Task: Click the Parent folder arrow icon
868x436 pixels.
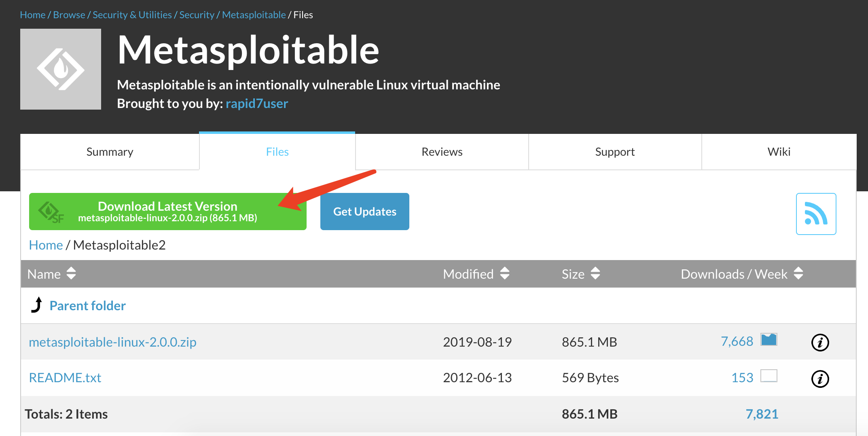Action: 37,305
